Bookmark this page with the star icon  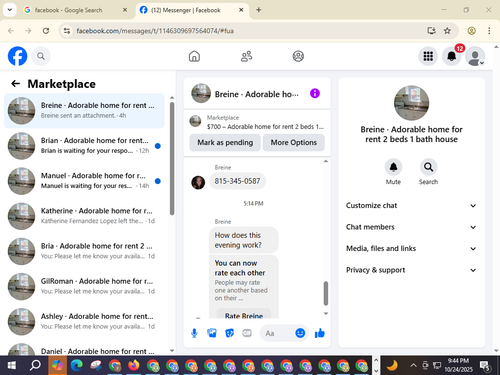pos(447,31)
